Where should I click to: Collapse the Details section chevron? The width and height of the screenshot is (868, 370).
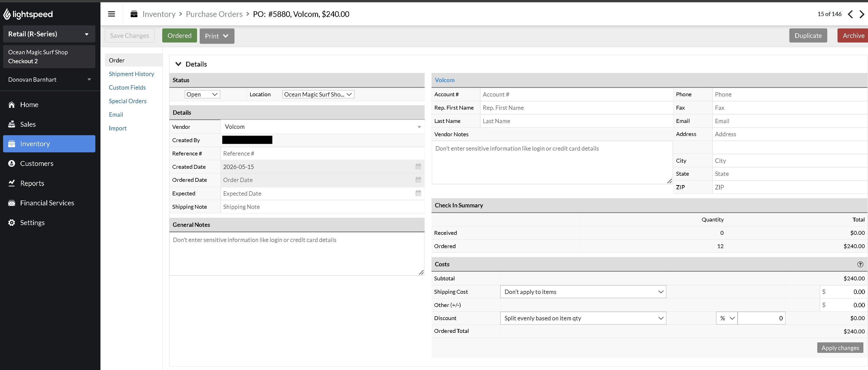point(178,64)
